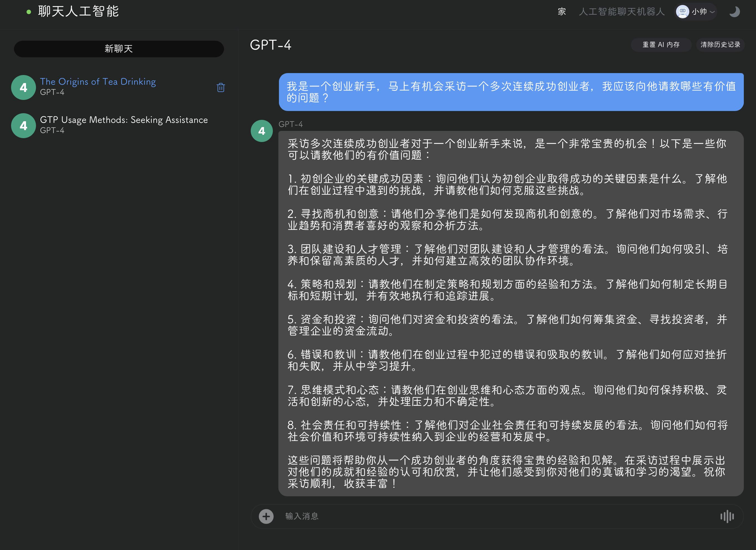
Task: Go to the 家 home menu item
Action: coord(562,12)
